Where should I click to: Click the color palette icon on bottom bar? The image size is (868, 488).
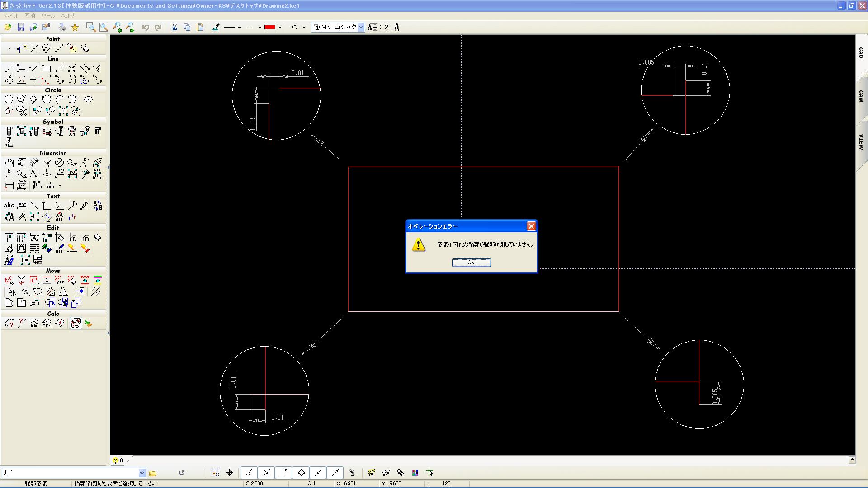pos(415,473)
